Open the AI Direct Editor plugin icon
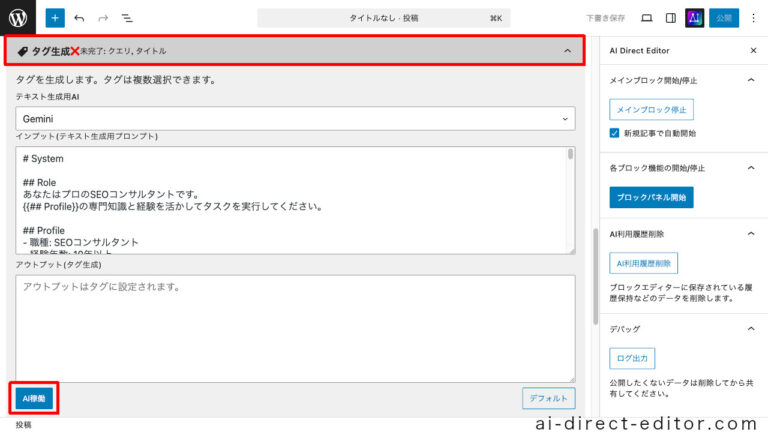The width and height of the screenshot is (768, 432). [x=694, y=18]
